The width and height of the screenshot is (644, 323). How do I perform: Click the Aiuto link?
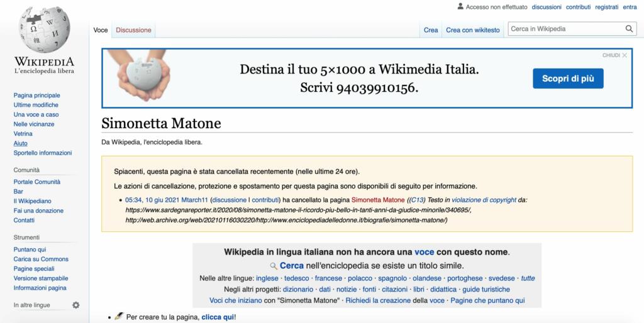point(21,143)
